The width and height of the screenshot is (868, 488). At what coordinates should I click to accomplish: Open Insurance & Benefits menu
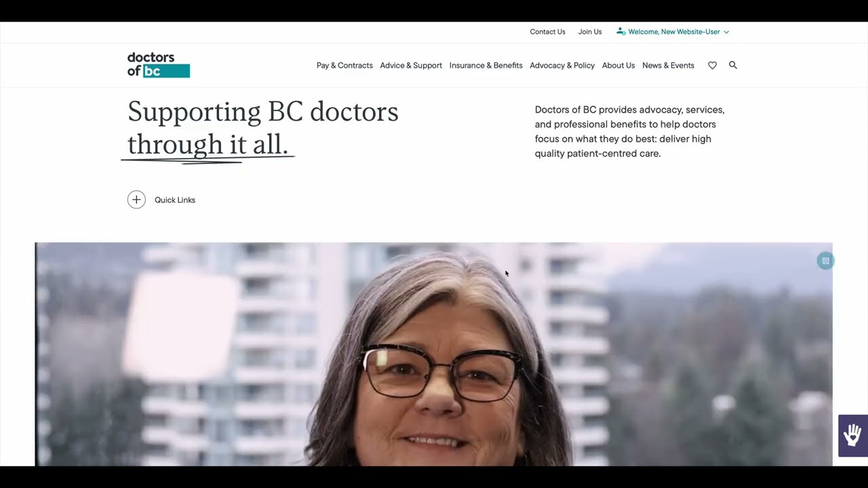(x=486, y=66)
